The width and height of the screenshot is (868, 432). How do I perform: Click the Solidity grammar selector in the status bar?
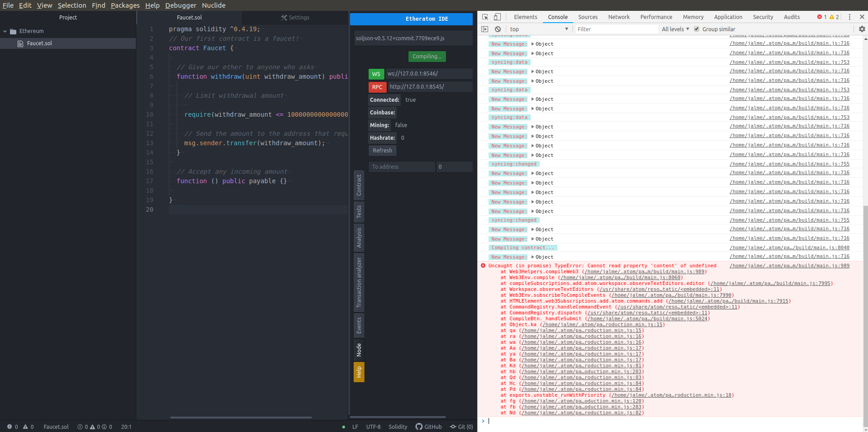(398, 427)
